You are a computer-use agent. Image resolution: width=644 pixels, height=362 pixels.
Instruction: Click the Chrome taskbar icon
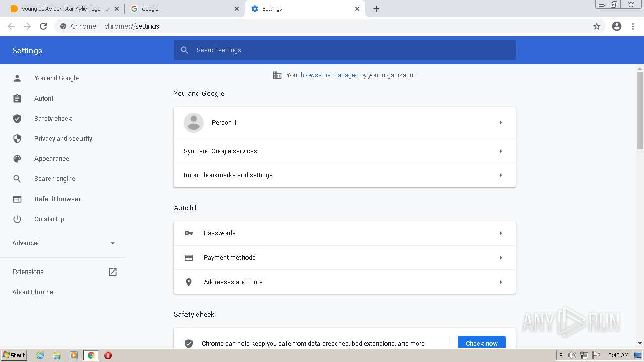pyautogui.click(x=91, y=355)
